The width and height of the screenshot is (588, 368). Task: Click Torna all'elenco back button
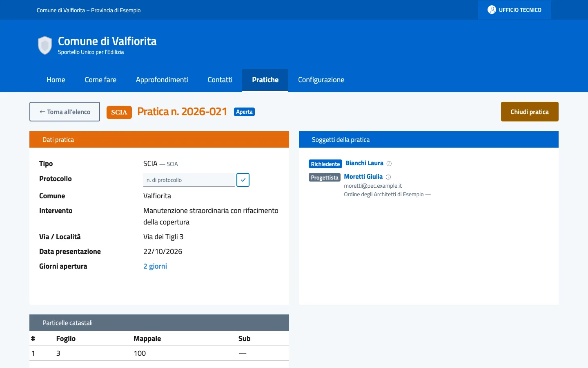point(65,112)
